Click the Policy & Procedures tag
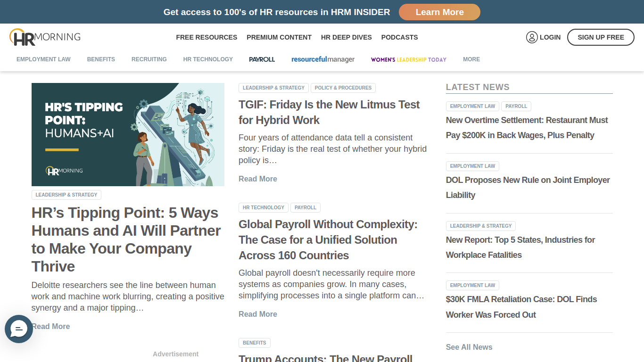Image resolution: width=644 pixels, height=362 pixels. click(x=343, y=88)
